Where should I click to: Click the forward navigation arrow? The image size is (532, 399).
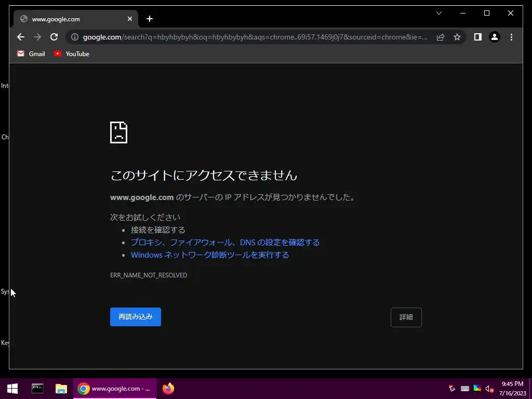click(x=37, y=37)
